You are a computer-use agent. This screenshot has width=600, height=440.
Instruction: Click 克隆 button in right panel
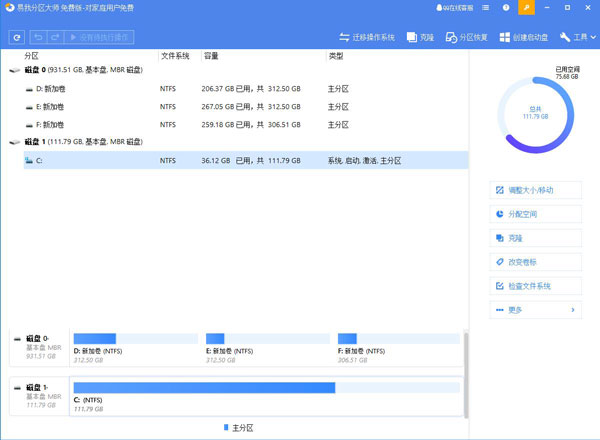pyautogui.click(x=535, y=238)
